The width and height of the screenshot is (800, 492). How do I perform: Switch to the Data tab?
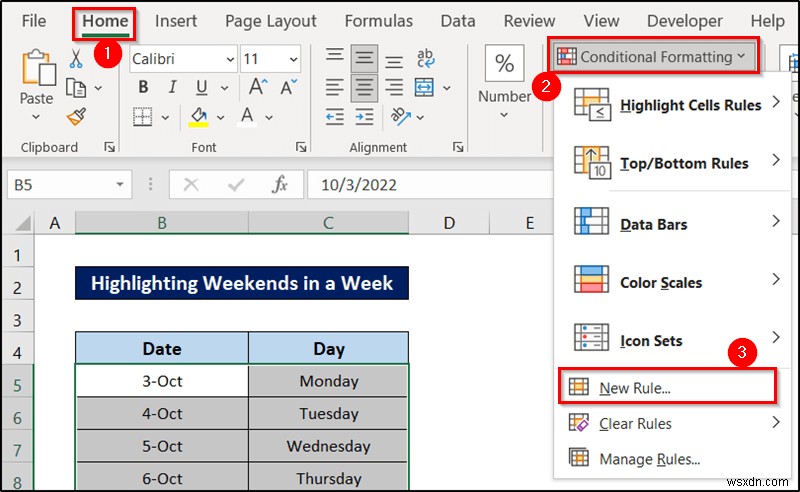point(458,21)
